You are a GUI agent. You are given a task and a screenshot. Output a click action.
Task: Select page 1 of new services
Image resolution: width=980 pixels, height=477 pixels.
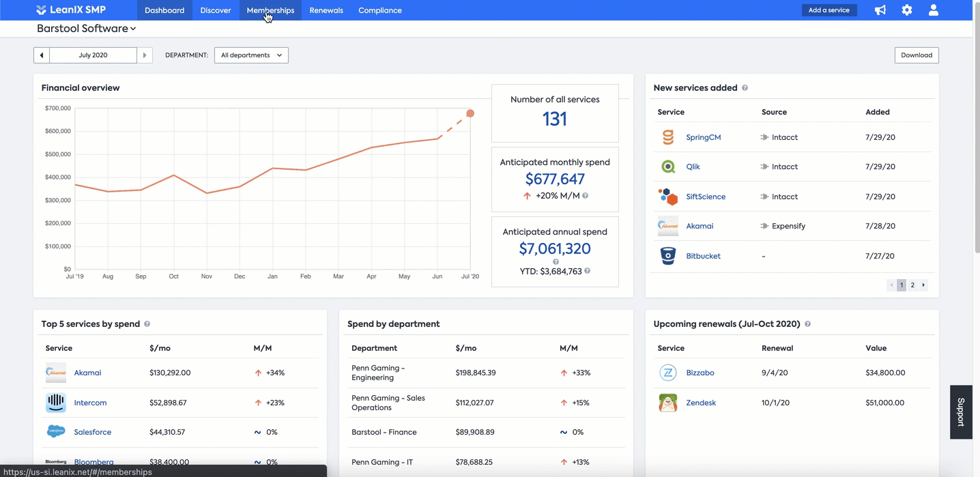[x=902, y=285]
